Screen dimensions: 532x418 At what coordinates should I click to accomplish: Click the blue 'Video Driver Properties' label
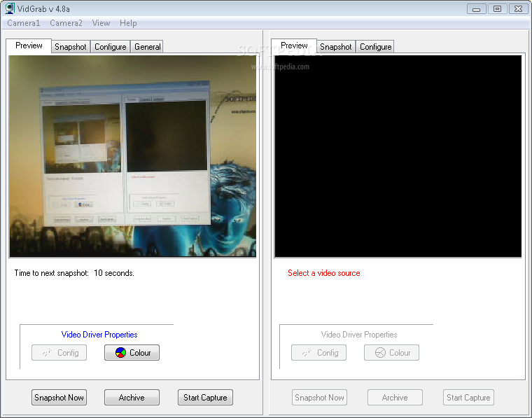tap(99, 335)
